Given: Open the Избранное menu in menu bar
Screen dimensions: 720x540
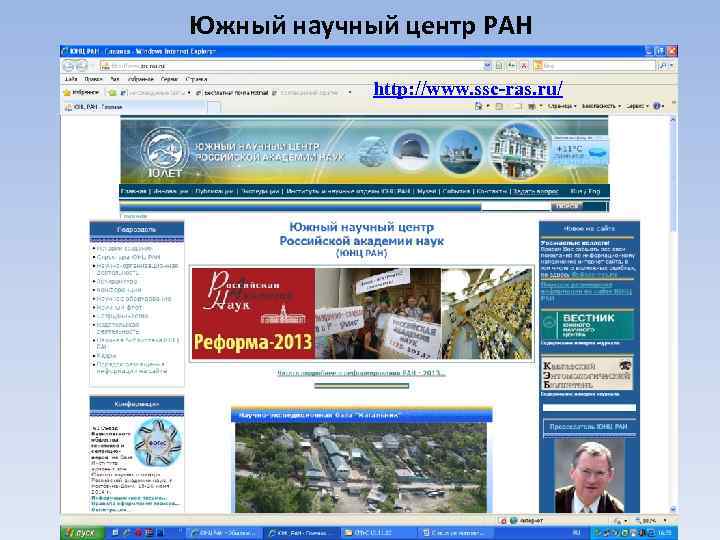Looking at the screenshot, I should [x=141, y=79].
